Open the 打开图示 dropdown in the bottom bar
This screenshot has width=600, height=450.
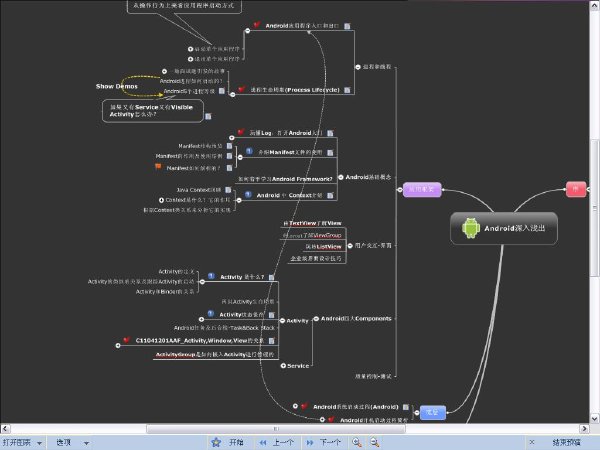point(22,442)
